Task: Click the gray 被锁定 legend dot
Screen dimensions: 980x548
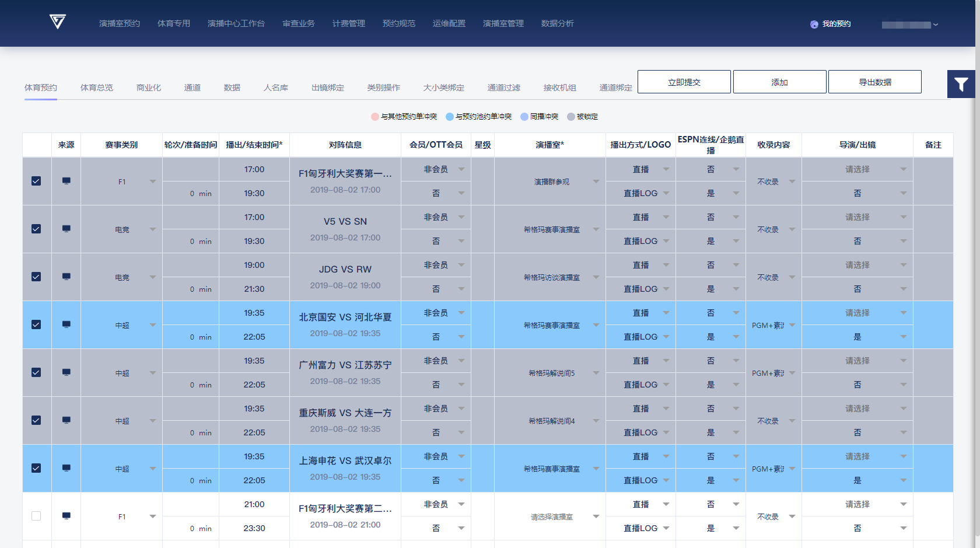Action: tap(571, 117)
